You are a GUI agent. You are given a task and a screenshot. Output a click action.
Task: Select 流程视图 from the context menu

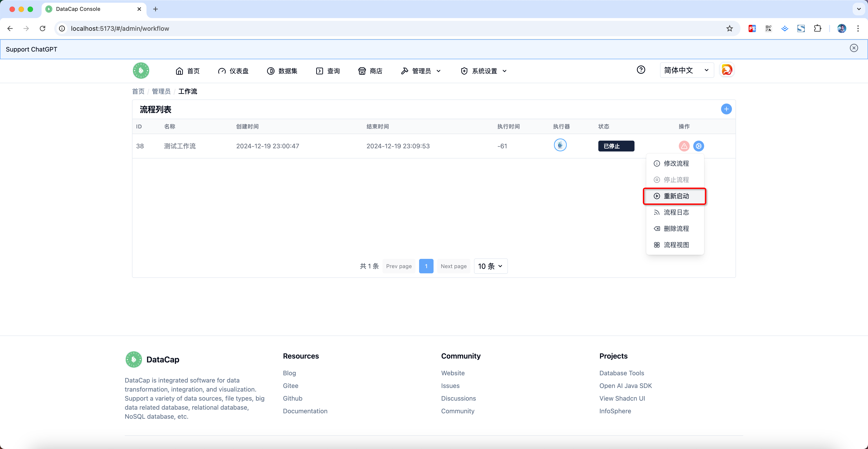tap(675, 245)
